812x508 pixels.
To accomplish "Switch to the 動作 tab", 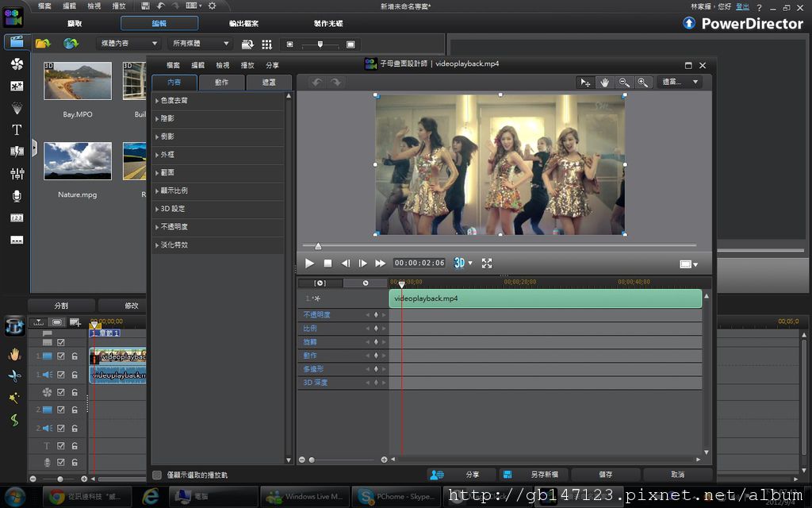I will click(x=222, y=83).
